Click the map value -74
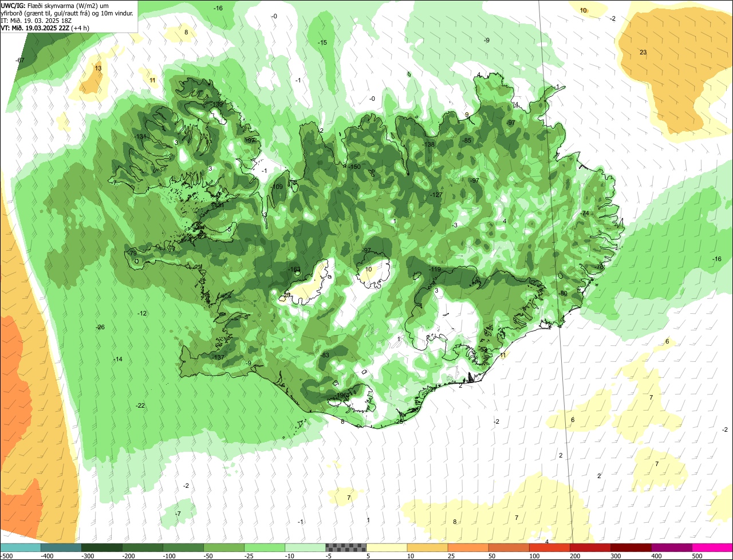Image resolution: width=733 pixels, height=560 pixels. [584, 213]
